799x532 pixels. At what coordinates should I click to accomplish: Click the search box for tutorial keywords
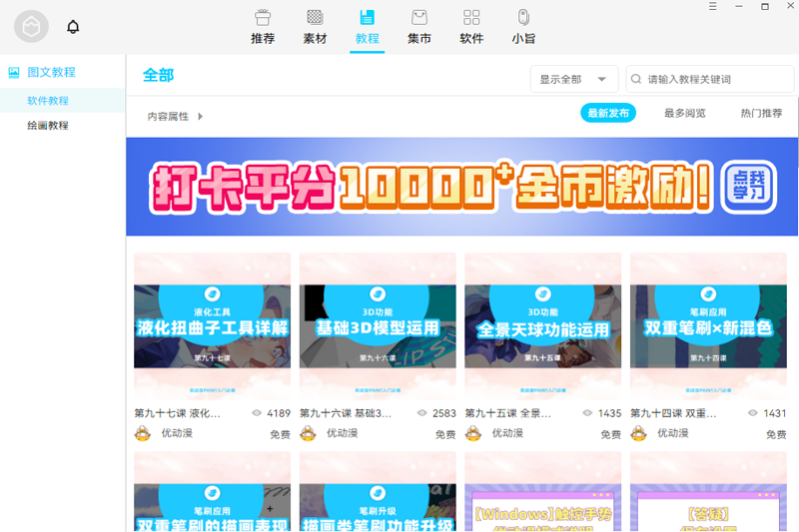710,80
